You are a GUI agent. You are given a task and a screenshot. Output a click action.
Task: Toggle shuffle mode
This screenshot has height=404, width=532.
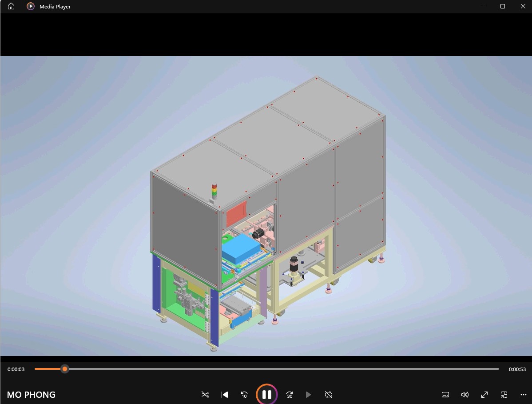tap(205, 395)
